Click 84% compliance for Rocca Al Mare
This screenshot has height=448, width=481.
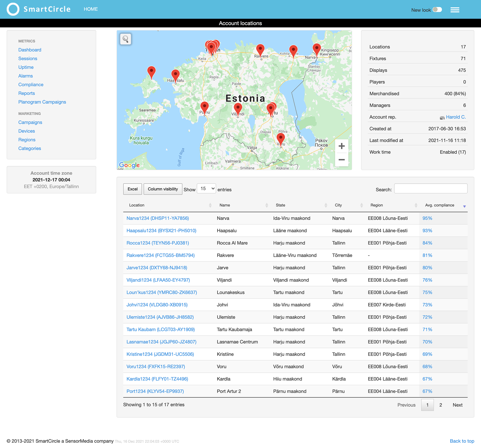tap(427, 243)
